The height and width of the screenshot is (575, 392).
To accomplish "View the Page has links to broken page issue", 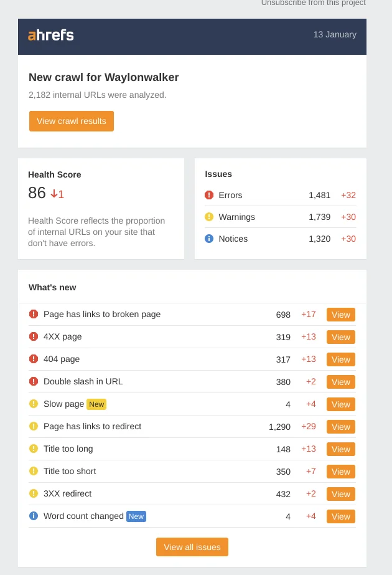I will pyautogui.click(x=340, y=315).
